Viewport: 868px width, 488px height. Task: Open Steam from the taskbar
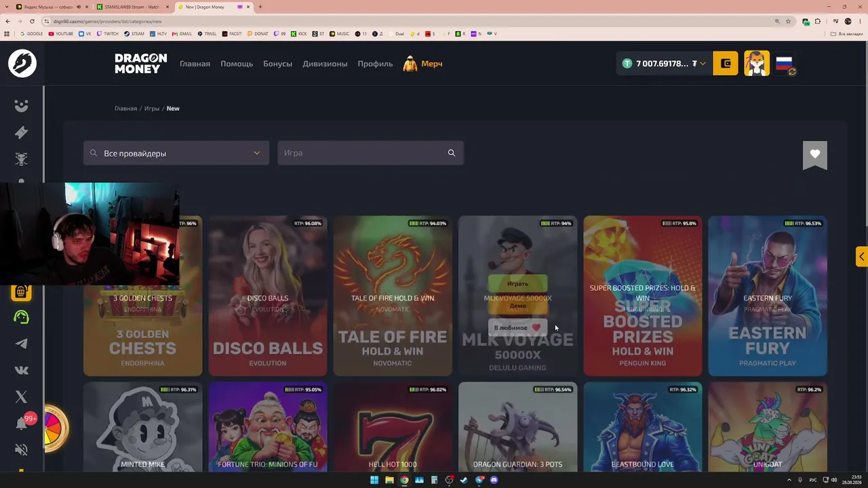(x=464, y=480)
